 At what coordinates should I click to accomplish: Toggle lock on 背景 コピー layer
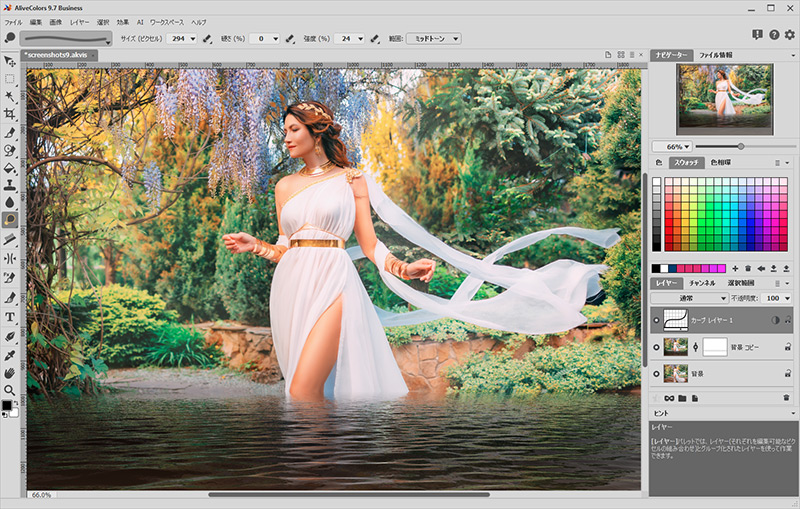click(x=788, y=347)
